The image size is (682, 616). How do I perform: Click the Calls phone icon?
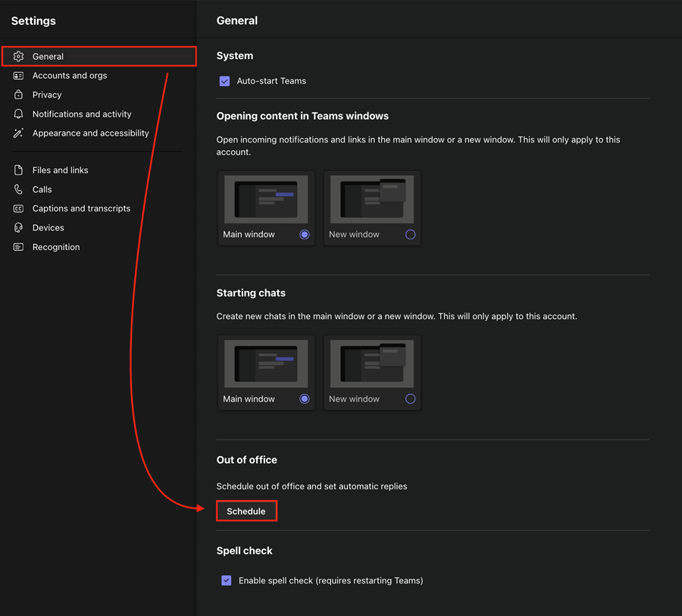18,189
